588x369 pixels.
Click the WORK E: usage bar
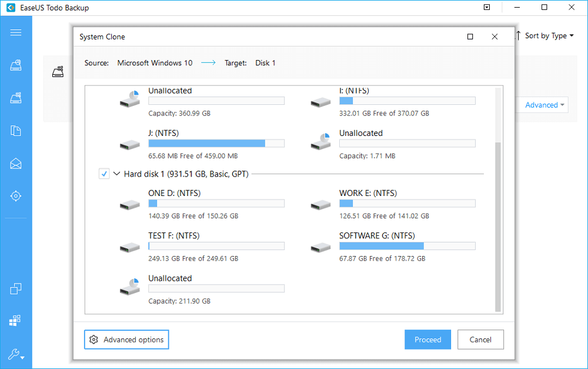407,204
